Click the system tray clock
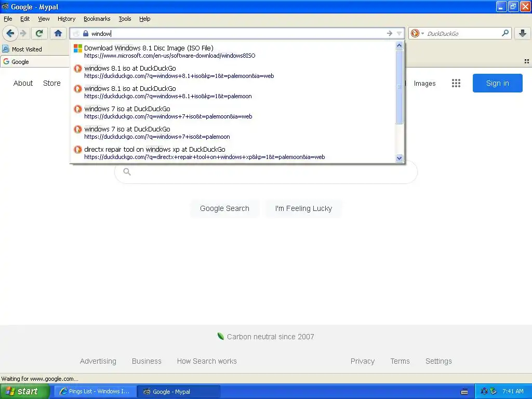Viewport: 532px width, 399px height. coord(513,391)
